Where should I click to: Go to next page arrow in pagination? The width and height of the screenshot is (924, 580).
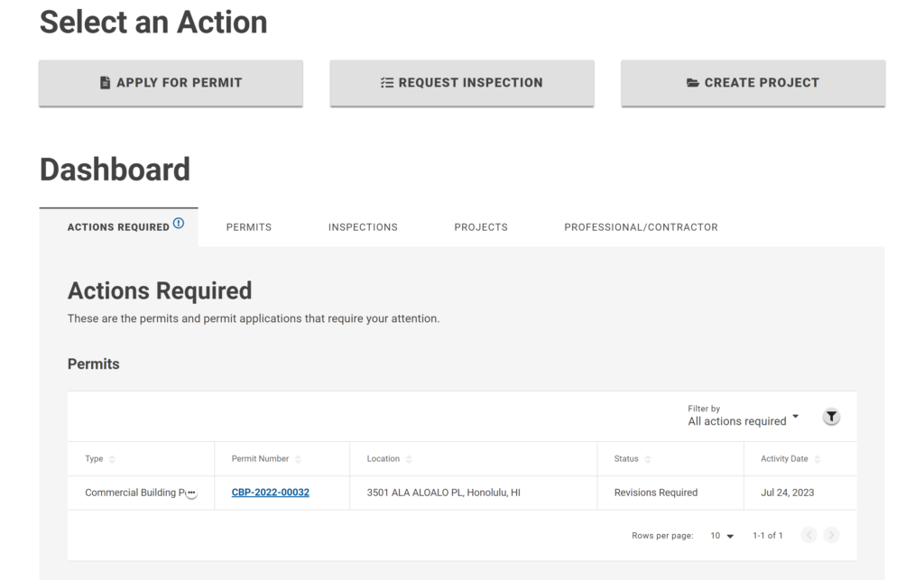tap(831, 536)
